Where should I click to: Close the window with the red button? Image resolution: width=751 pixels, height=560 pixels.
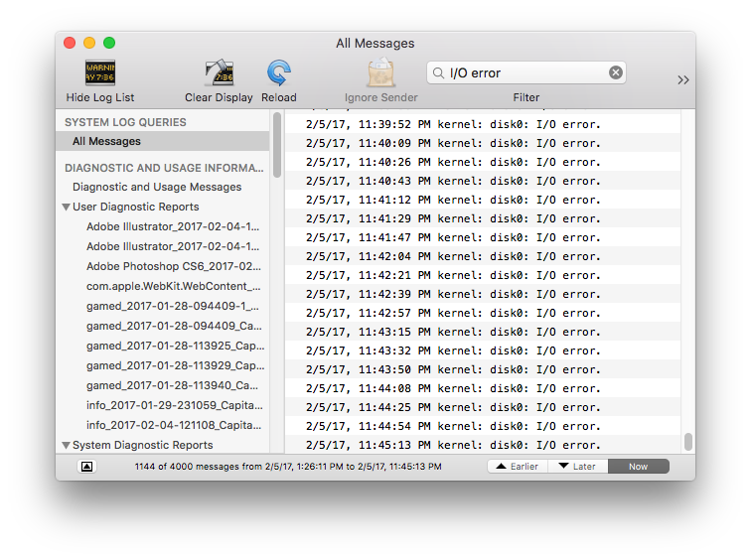[70, 43]
